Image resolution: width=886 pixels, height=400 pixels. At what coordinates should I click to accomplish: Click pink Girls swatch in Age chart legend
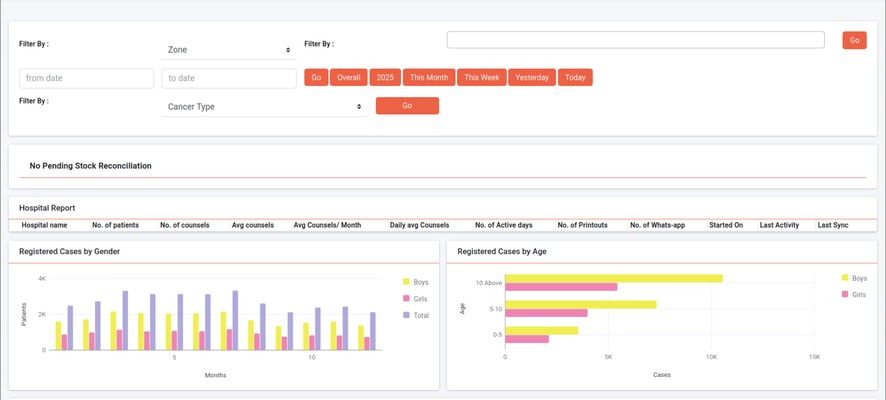click(845, 294)
